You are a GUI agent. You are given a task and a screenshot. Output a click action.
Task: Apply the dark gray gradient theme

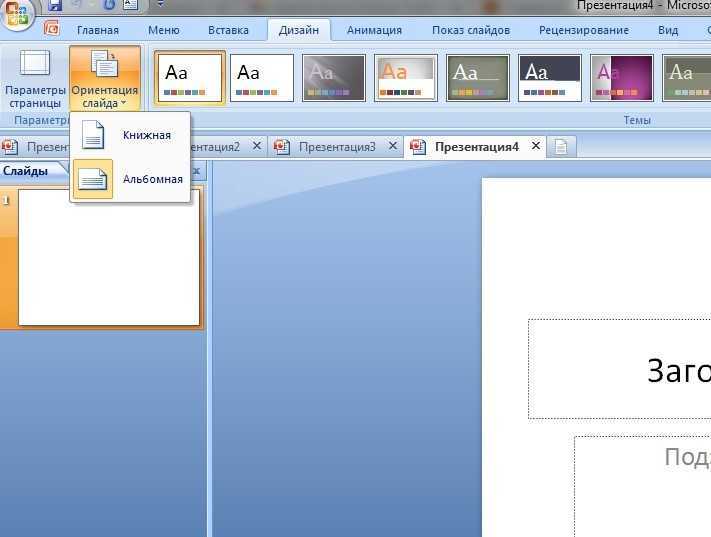click(x=334, y=78)
